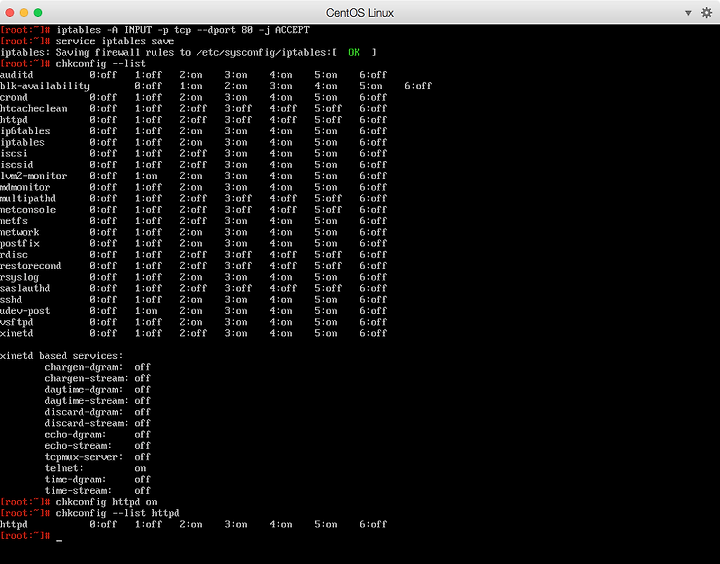The image size is (720, 564).
Task: Click the 'iscsid' service name
Action: tap(17, 165)
